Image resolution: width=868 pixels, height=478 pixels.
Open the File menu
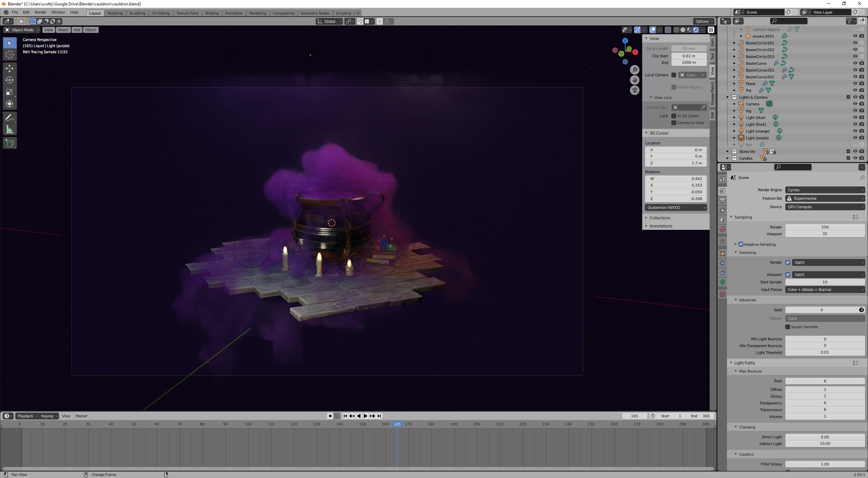tap(15, 12)
